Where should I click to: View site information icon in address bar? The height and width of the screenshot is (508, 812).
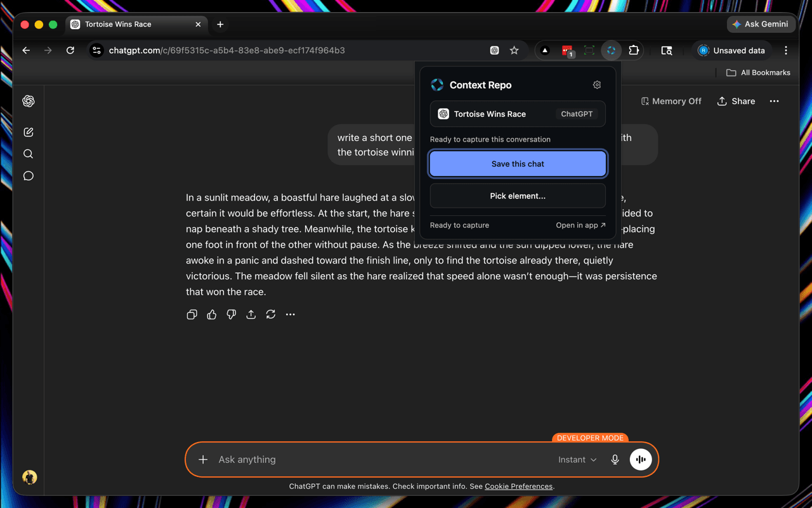coord(96,50)
